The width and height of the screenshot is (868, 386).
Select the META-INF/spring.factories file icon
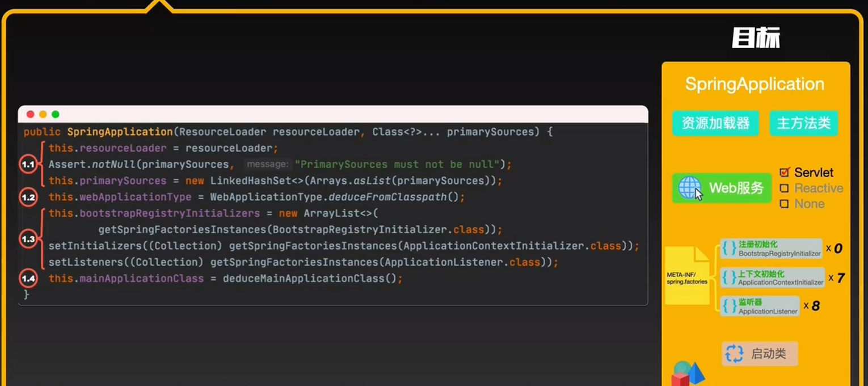click(687, 275)
